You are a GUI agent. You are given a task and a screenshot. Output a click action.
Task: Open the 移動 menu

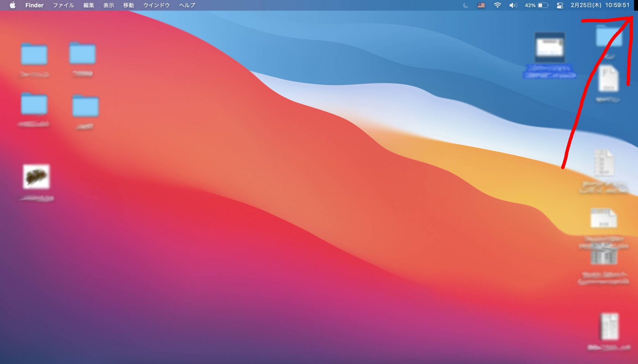[129, 5]
